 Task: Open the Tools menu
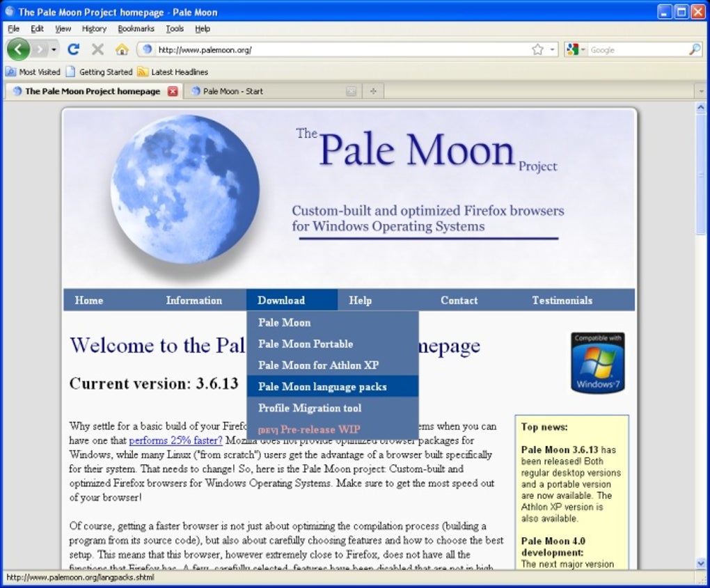click(175, 29)
